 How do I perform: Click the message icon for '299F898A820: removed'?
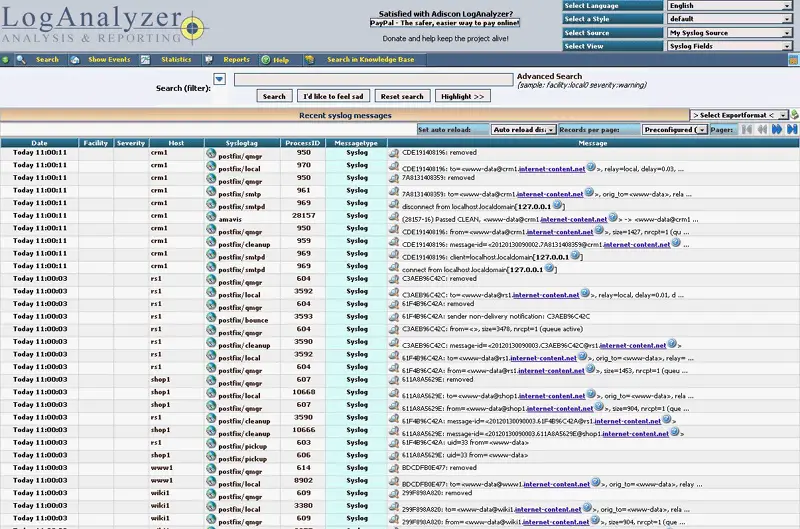coord(394,493)
